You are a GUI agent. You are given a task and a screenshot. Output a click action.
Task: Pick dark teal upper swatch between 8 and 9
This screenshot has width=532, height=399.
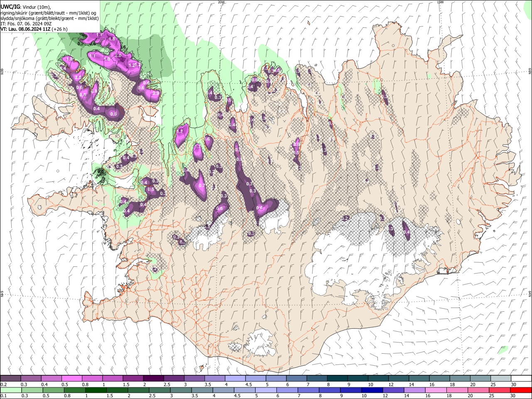tap(337, 379)
